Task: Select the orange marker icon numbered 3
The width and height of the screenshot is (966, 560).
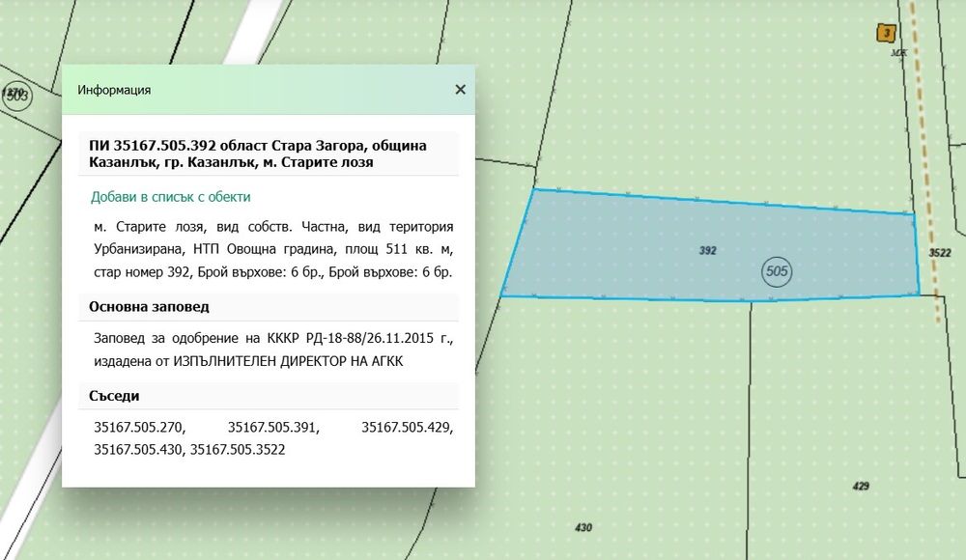Action: [886, 33]
